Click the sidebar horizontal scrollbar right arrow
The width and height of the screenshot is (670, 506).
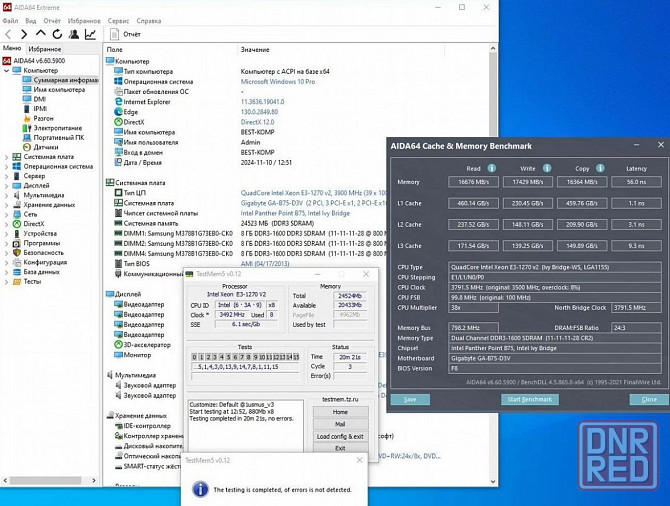[x=94, y=480]
